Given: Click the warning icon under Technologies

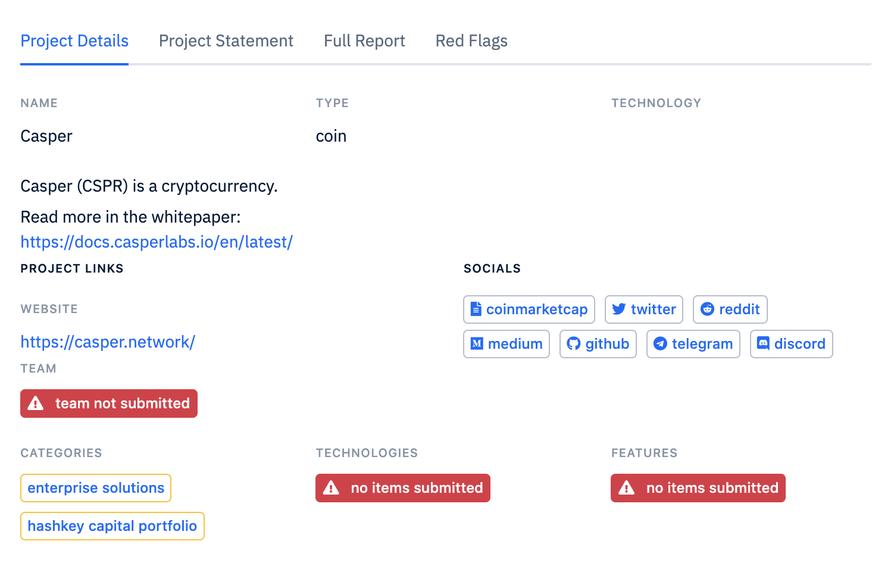Looking at the screenshot, I should pos(331,488).
